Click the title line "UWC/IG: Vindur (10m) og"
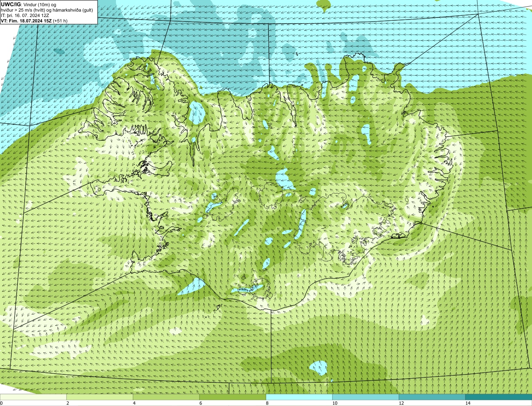This screenshot has height=406, width=532. coord(29,4)
